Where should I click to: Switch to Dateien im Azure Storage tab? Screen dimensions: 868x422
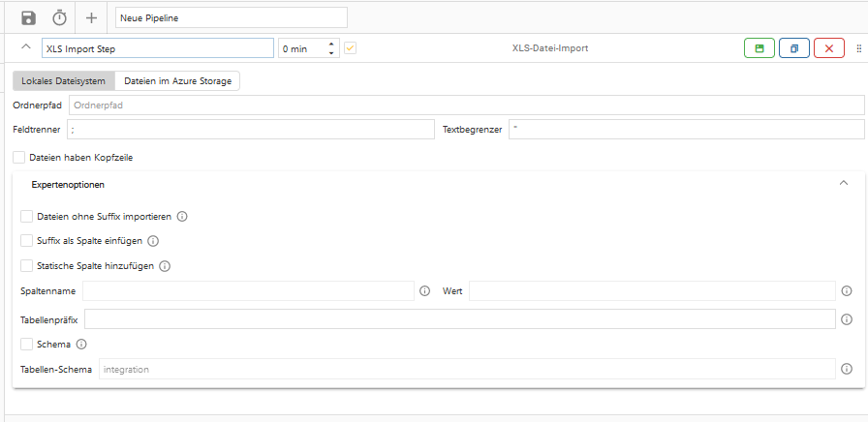[177, 80]
